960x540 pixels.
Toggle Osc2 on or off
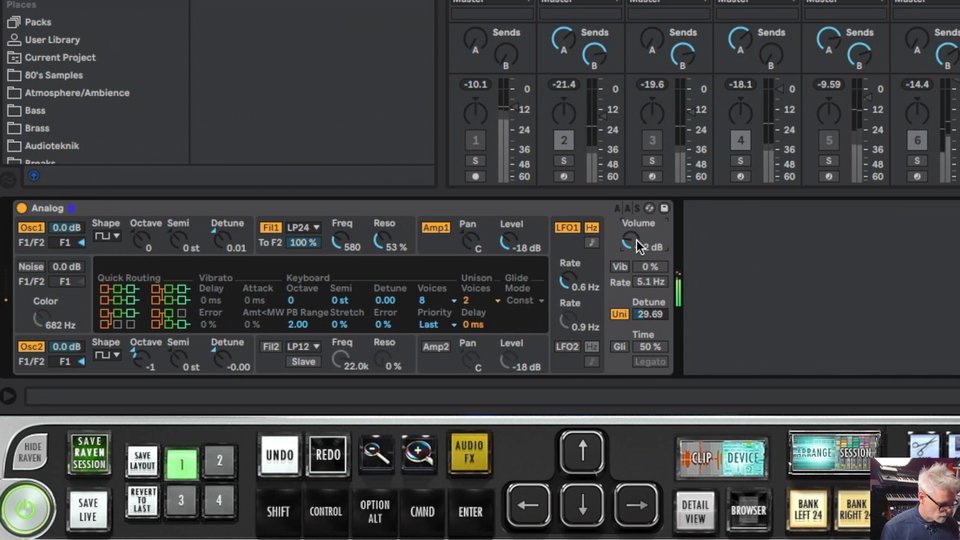pyautogui.click(x=31, y=347)
